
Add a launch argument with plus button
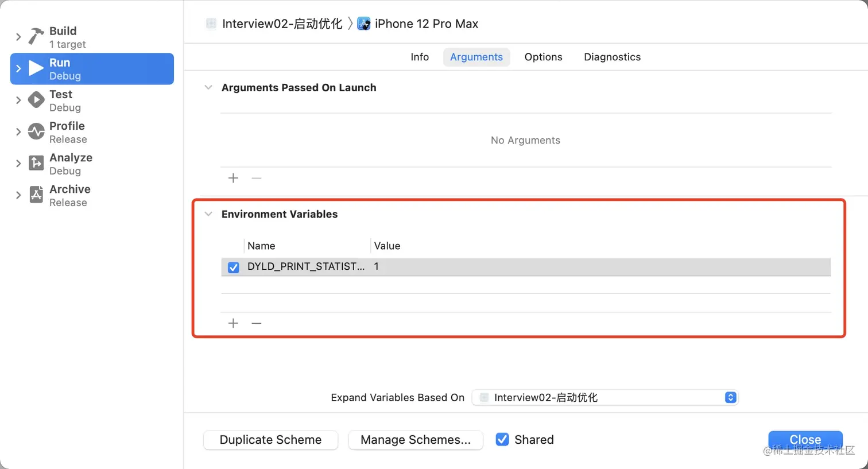coord(233,178)
